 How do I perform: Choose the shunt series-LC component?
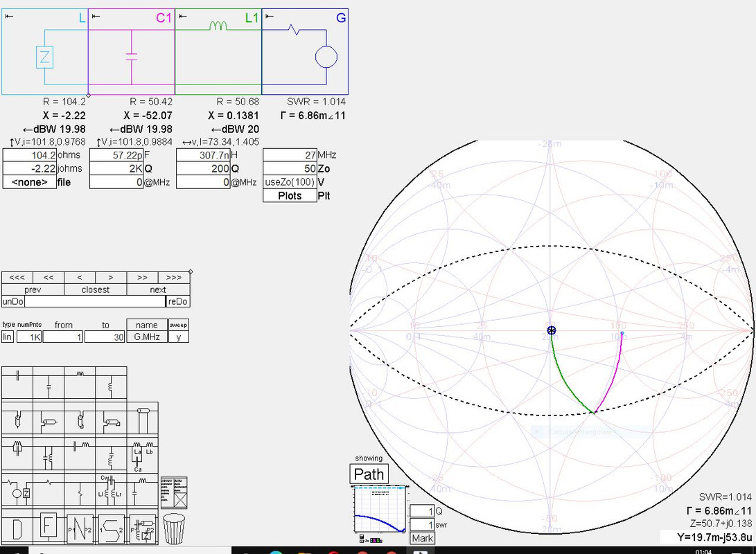(112, 455)
